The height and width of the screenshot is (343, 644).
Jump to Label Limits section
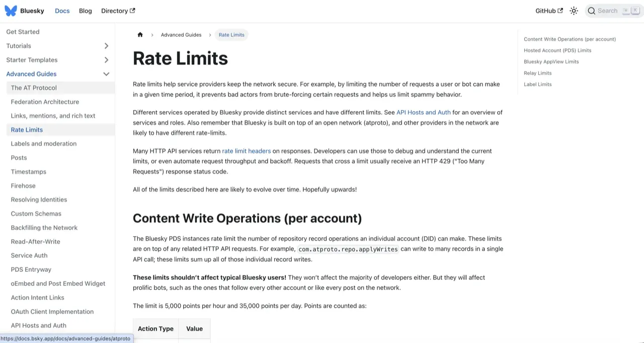click(x=538, y=85)
